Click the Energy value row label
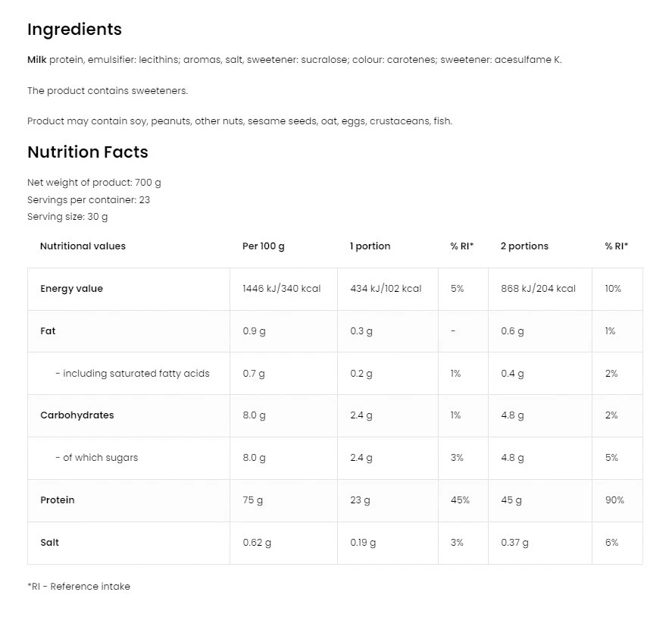The image size is (672, 617). [x=71, y=289]
